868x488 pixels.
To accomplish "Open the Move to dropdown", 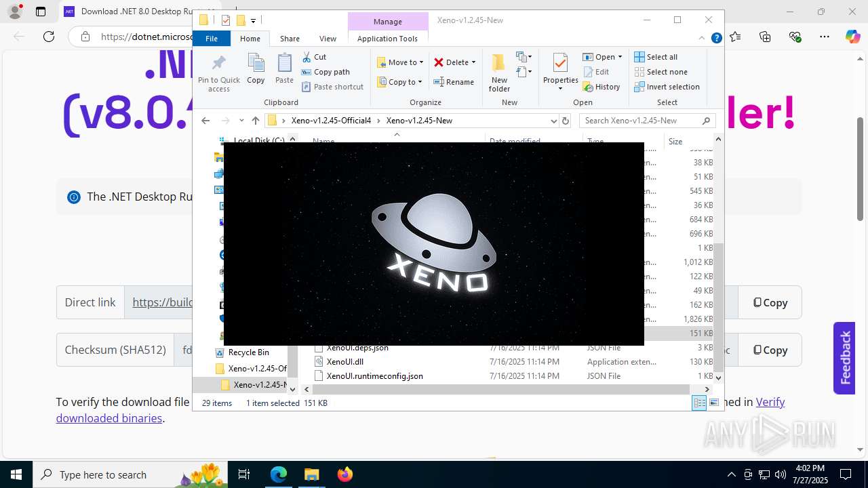I will click(x=400, y=62).
